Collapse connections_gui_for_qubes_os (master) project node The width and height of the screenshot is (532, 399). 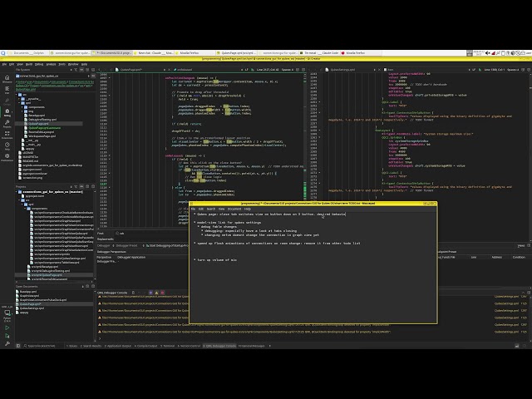tap(17, 192)
